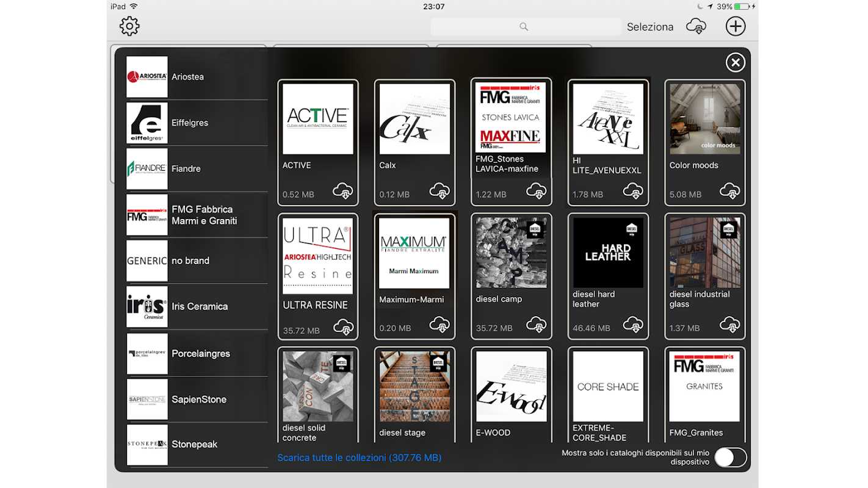Toggle show only catalogs on my device
Viewport: 868px width, 488px height.
click(x=731, y=457)
